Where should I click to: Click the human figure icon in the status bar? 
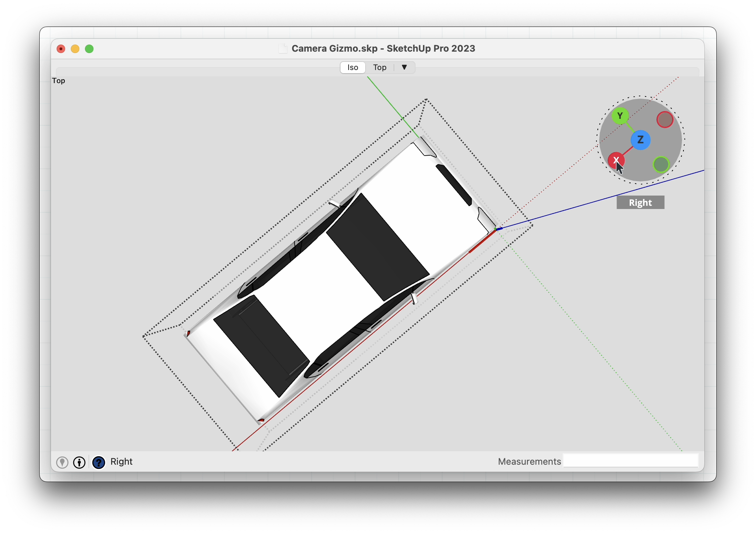[79, 462]
